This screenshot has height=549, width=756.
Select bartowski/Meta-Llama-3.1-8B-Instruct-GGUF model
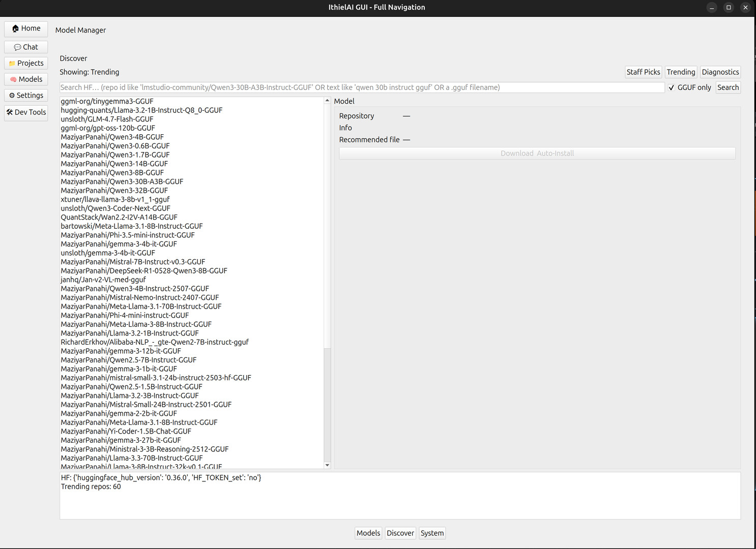[131, 226]
